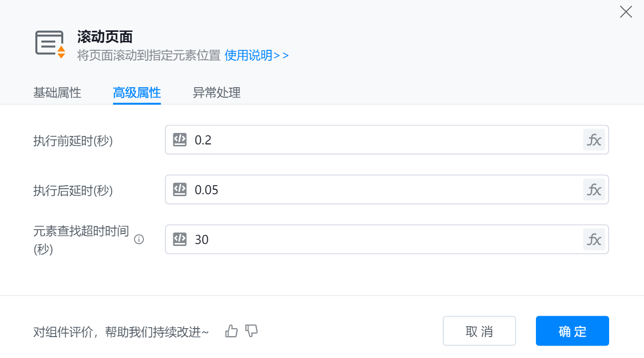
Task: Click the 执行后延时 input showing 0.05
Action: [384, 190]
